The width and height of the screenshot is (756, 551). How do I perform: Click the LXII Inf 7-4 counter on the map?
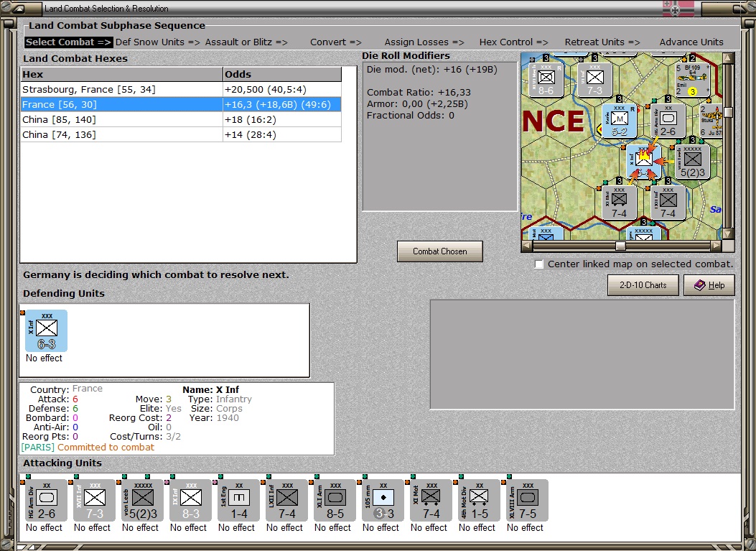[x=668, y=202]
